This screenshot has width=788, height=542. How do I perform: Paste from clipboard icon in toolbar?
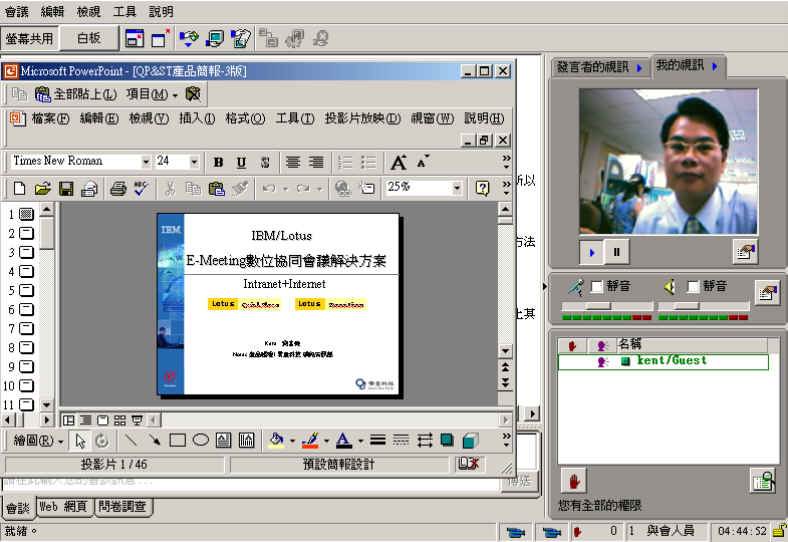[x=217, y=189]
